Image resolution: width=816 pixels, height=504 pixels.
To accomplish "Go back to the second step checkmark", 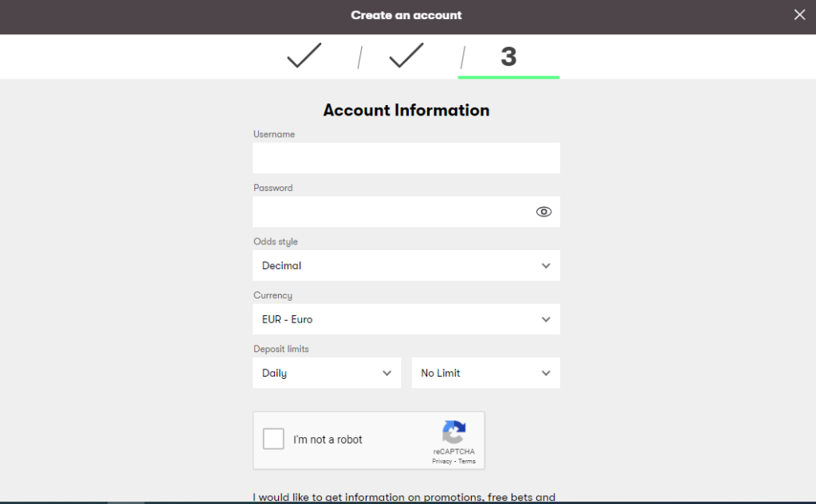I will click(x=406, y=56).
